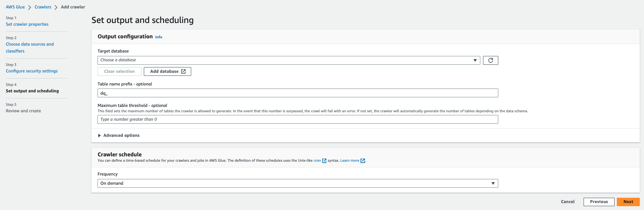Viewport: 644px width, 210px height.
Task: Click the Previous button
Action: point(598,202)
